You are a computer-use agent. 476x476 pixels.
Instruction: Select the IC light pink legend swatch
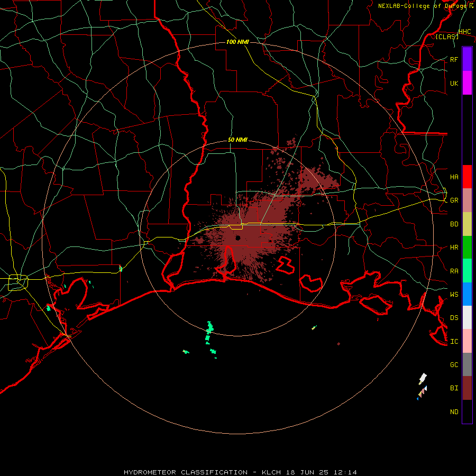pyautogui.click(x=467, y=341)
